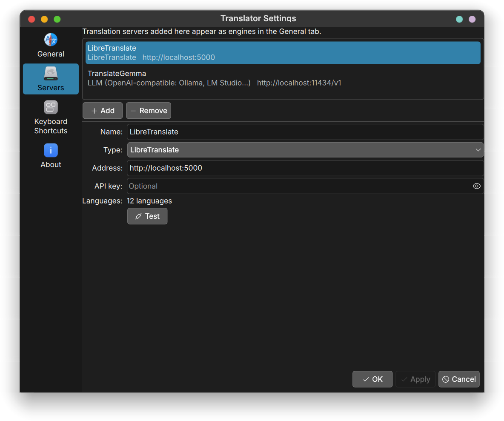Click the 'Address:' label

coord(107,168)
